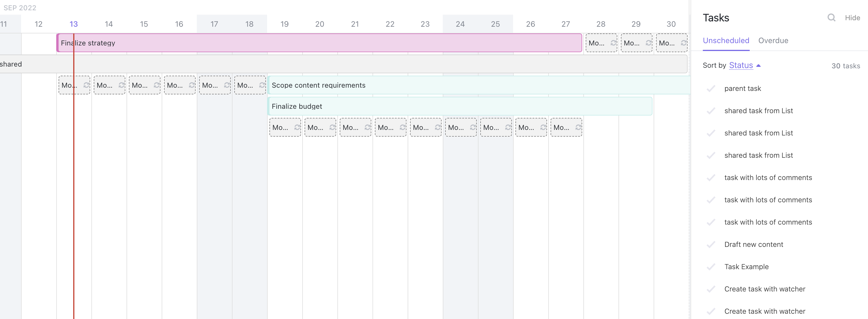Click recurrence icon on September 27 block
868x319 pixels.
click(x=578, y=127)
